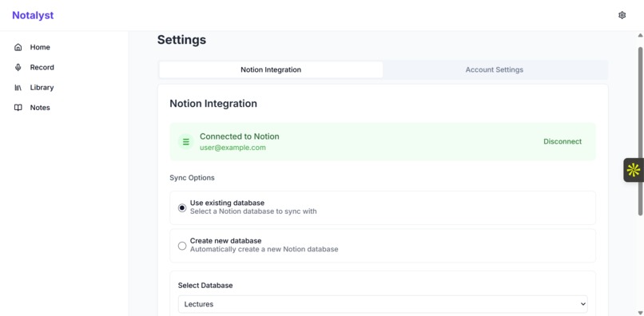Image resolution: width=644 pixels, height=316 pixels.
Task: Click the Notes open-book icon
Action: (18, 108)
